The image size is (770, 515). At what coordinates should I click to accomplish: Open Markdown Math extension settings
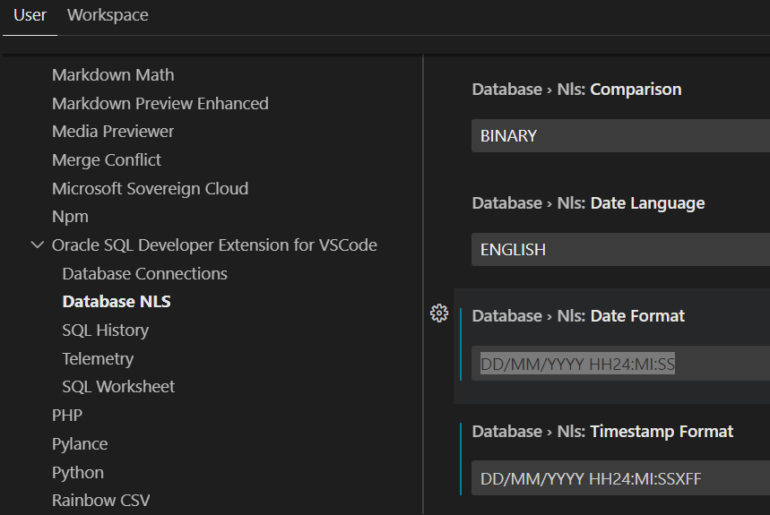click(x=112, y=75)
